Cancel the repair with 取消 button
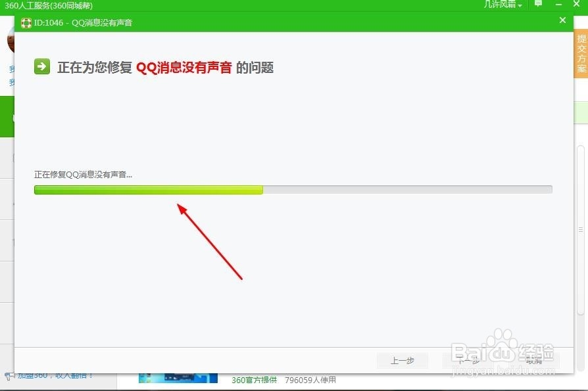The width and height of the screenshot is (588, 391). (x=534, y=360)
